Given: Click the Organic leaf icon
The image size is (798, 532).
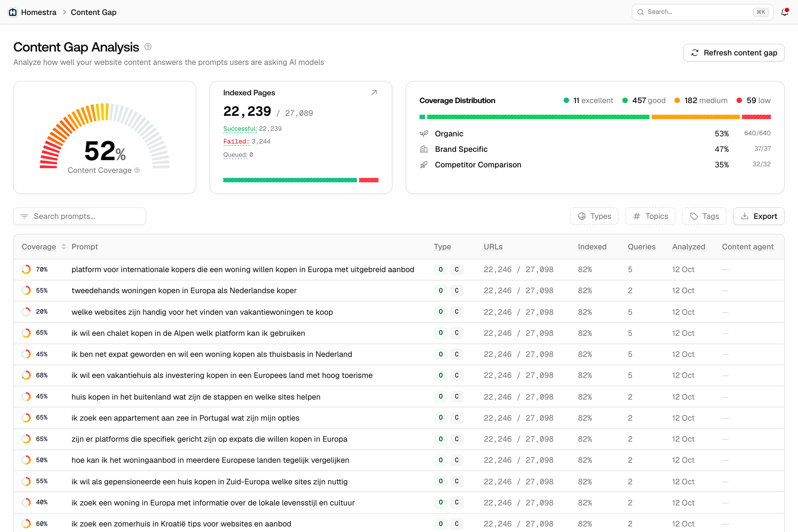Looking at the screenshot, I should (x=424, y=134).
